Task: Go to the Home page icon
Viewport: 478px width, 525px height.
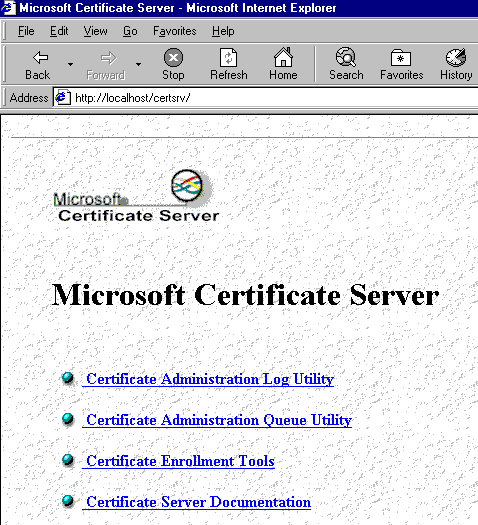Action: [x=283, y=57]
